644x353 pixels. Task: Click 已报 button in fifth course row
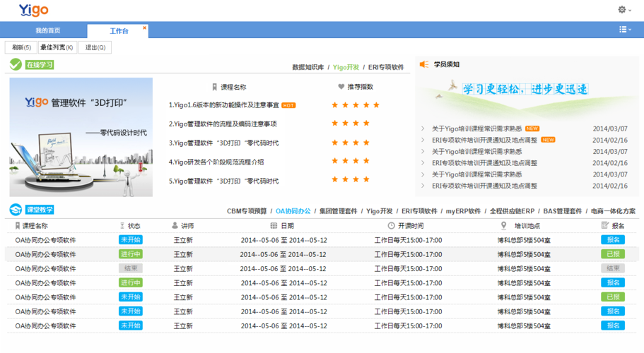pos(613,297)
